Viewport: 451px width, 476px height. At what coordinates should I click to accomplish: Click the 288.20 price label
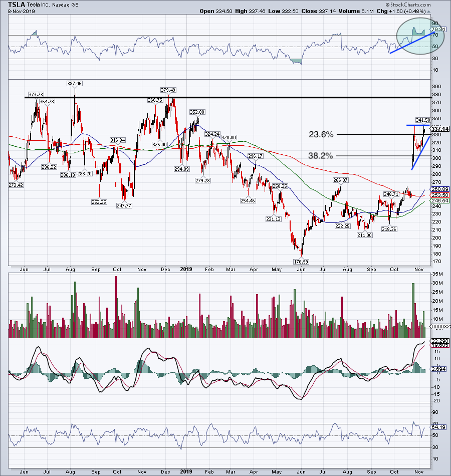[84, 174]
